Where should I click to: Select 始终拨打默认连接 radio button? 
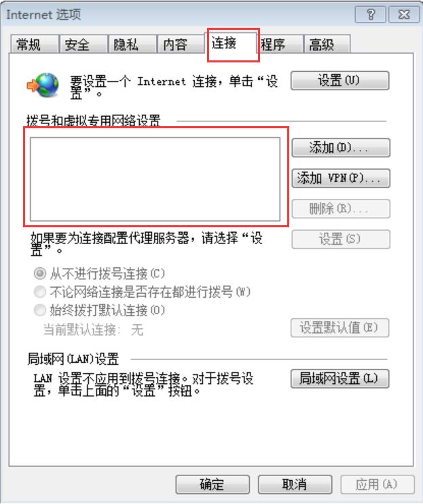(40, 310)
